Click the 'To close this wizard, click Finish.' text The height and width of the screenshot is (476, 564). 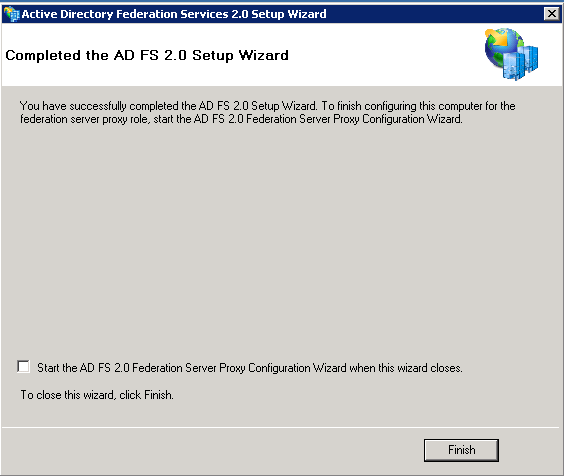pos(97,395)
